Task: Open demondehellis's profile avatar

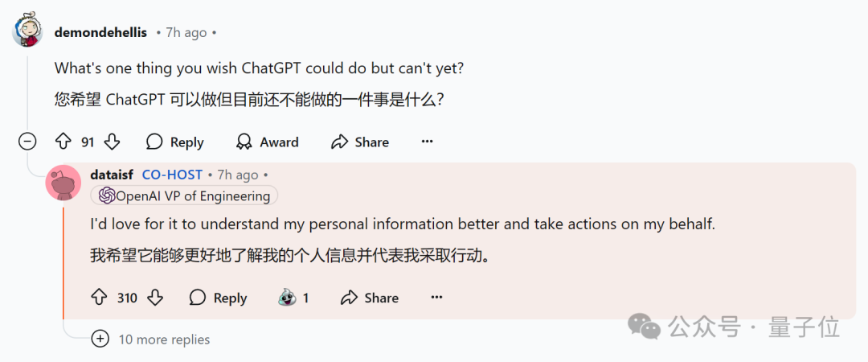Action: (x=28, y=31)
